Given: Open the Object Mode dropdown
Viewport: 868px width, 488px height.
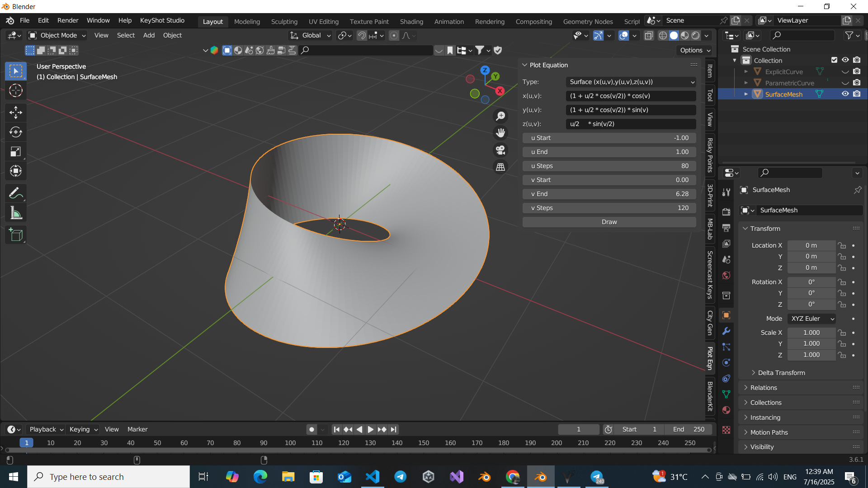Looking at the screenshot, I should pyautogui.click(x=57, y=35).
